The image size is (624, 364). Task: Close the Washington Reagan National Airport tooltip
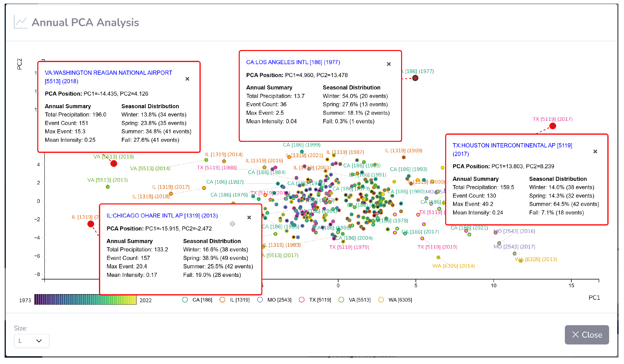[x=188, y=79]
